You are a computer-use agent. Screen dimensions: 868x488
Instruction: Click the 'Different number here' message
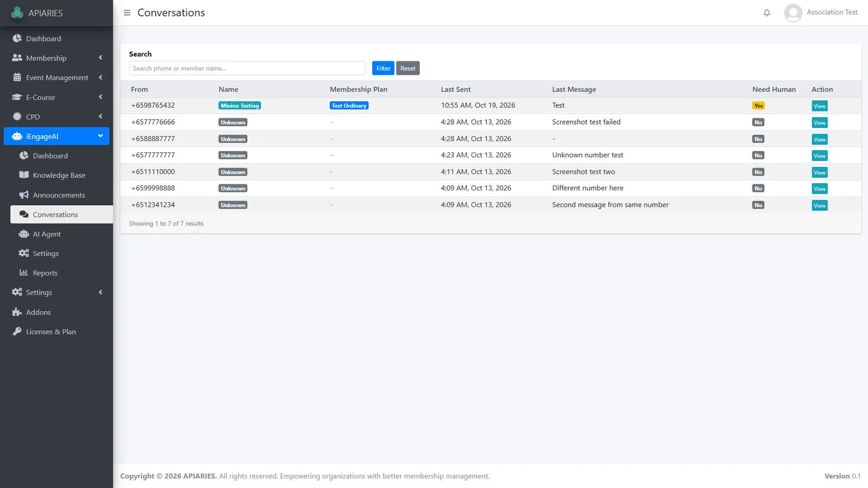(588, 188)
